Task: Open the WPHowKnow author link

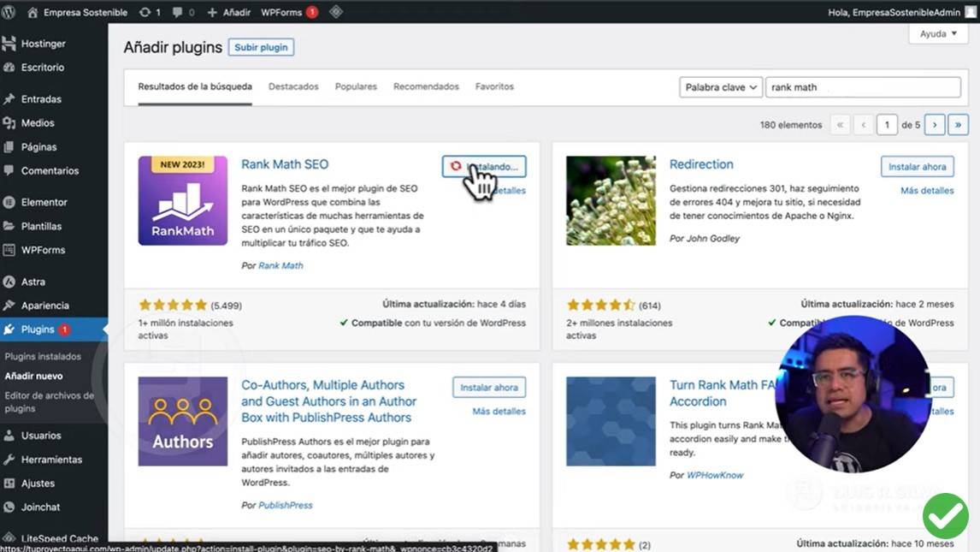Action: pos(715,475)
